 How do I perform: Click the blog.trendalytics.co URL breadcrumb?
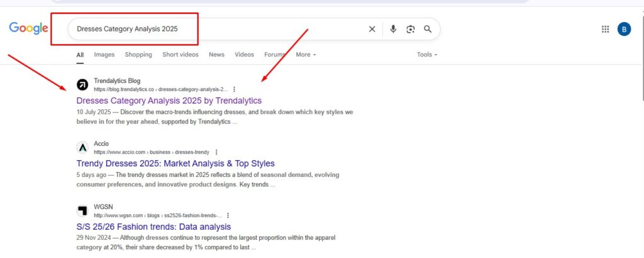(x=160, y=89)
